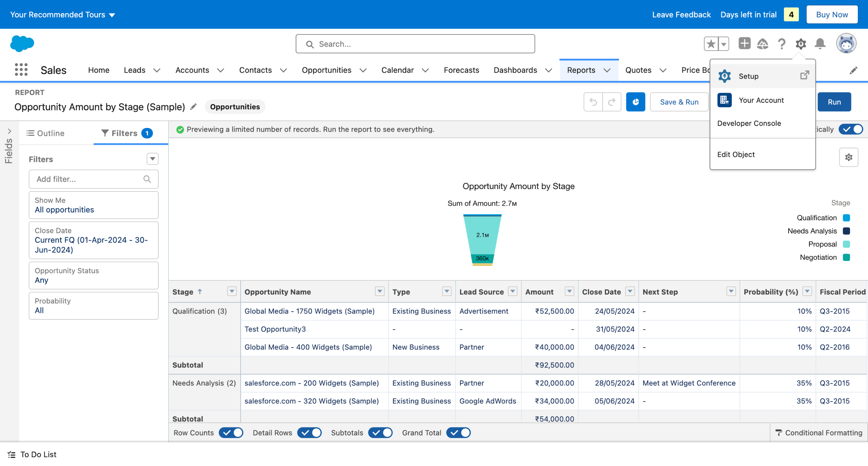This screenshot has height=466, width=868.
Task: Redo the last report change
Action: (x=612, y=102)
